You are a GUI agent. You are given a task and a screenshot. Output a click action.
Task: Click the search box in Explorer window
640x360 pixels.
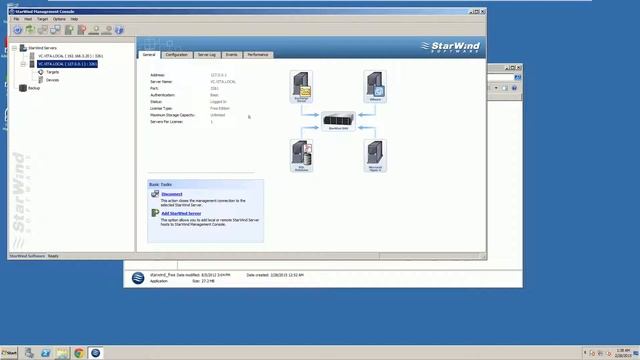coord(501,77)
